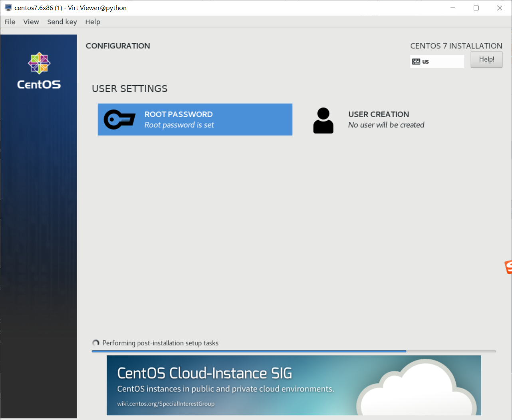Screen dimensions: 512x420
Task: Open the Help menu
Action: tap(93, 22)
